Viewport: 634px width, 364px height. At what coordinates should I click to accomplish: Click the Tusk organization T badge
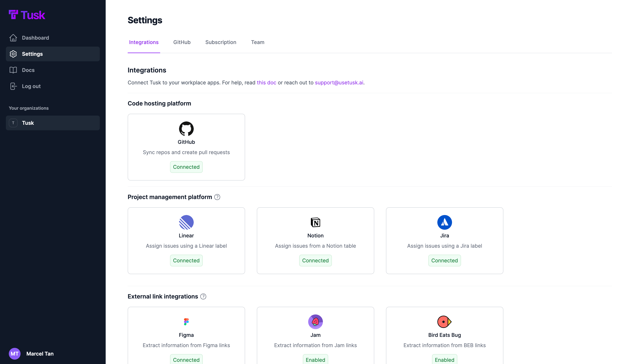[x=13, y=123]
